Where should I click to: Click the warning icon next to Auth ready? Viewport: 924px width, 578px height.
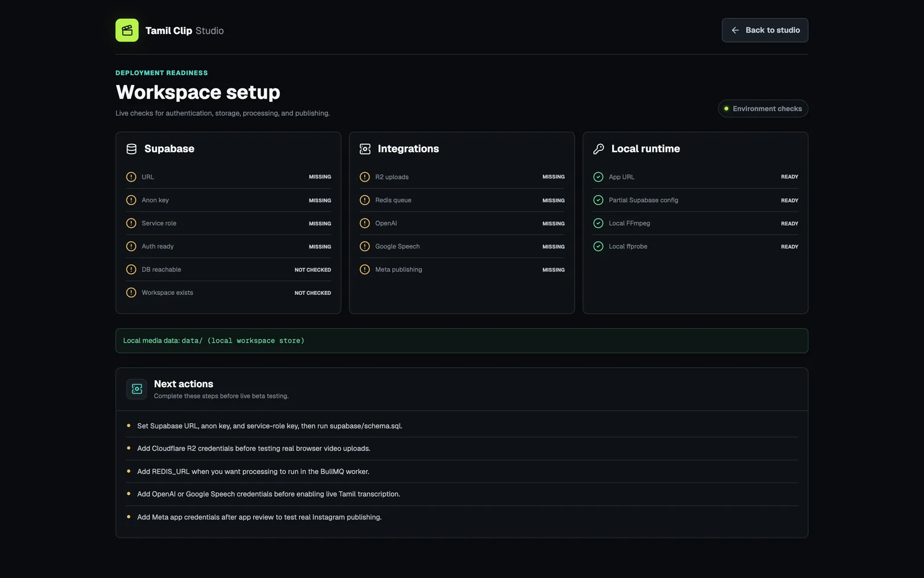click(131, 246)
